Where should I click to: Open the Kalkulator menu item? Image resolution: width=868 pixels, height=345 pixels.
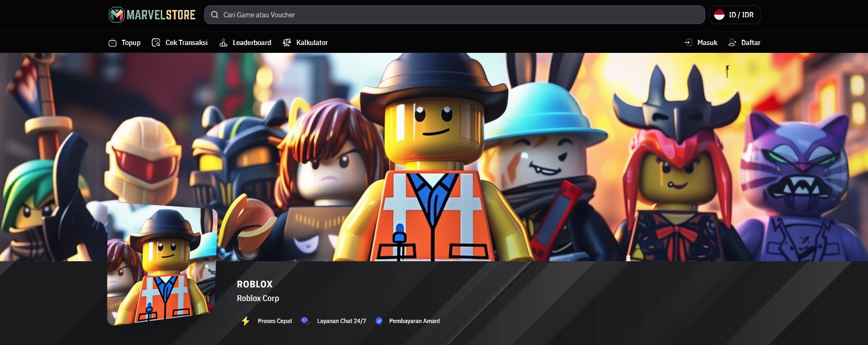(305, 42)
